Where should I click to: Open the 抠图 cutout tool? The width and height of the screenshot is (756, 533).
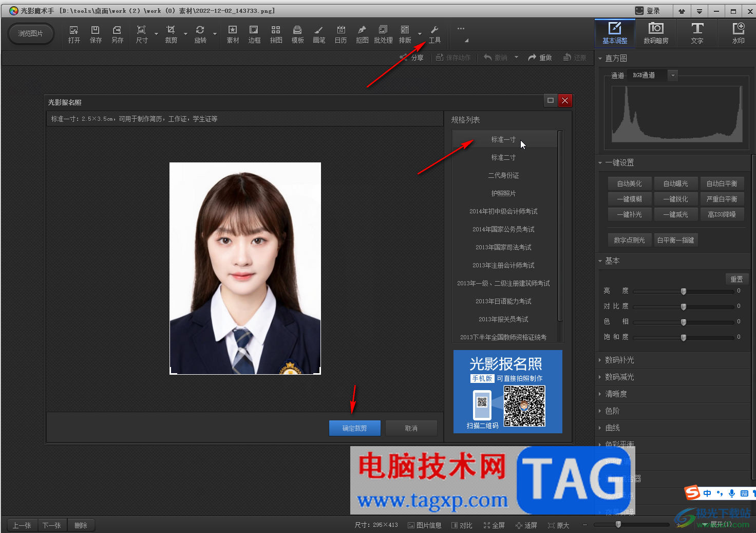(x=362, y=34)
